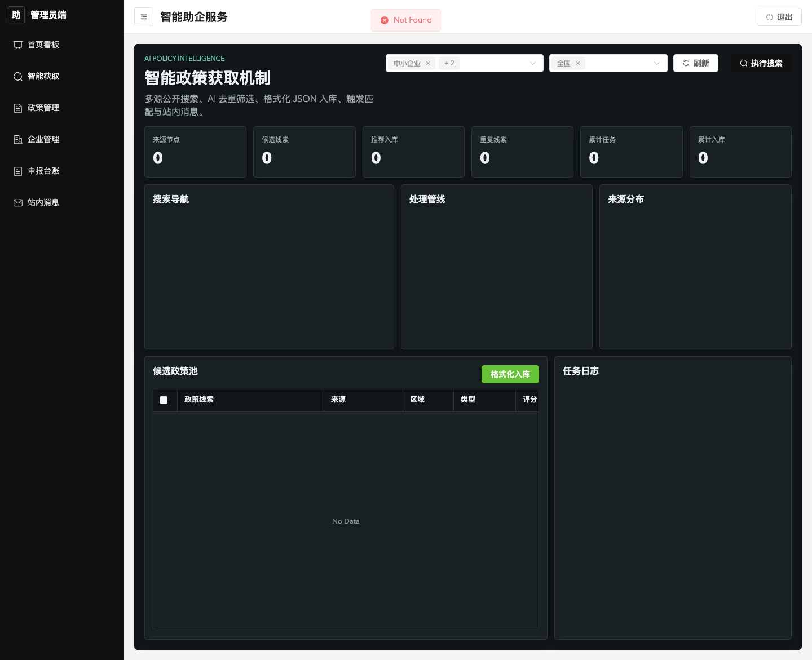Click the 执行搜索 button
The image size is (812, 660).
point(761,63)
